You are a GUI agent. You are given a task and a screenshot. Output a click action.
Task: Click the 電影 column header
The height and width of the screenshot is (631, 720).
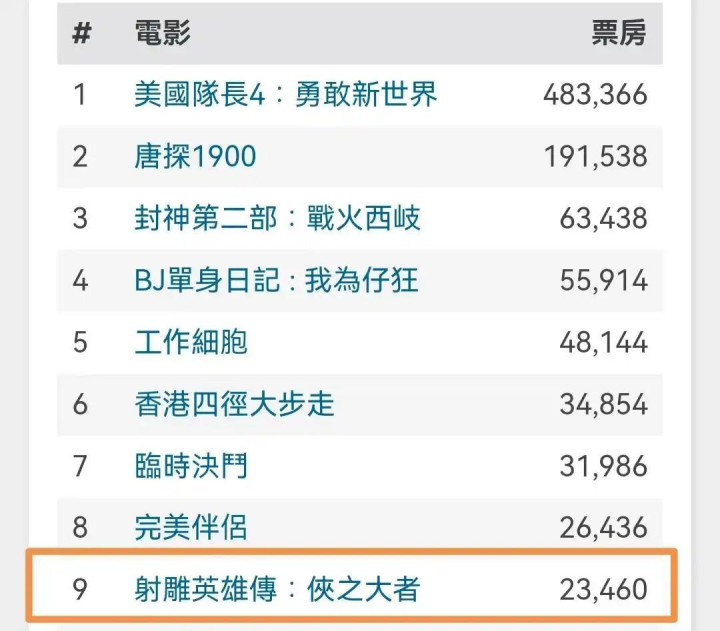click(163, 33)
